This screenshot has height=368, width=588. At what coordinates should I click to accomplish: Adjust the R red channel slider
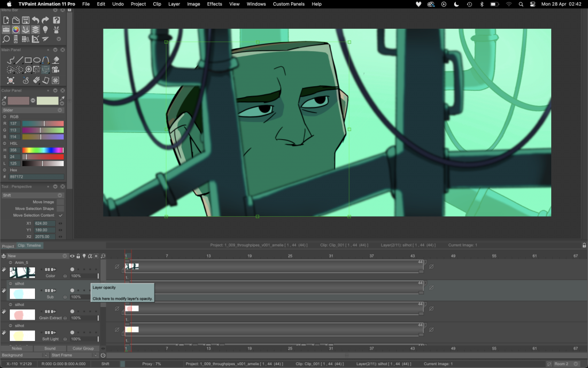pyautogui.click(x=42, y=124)
